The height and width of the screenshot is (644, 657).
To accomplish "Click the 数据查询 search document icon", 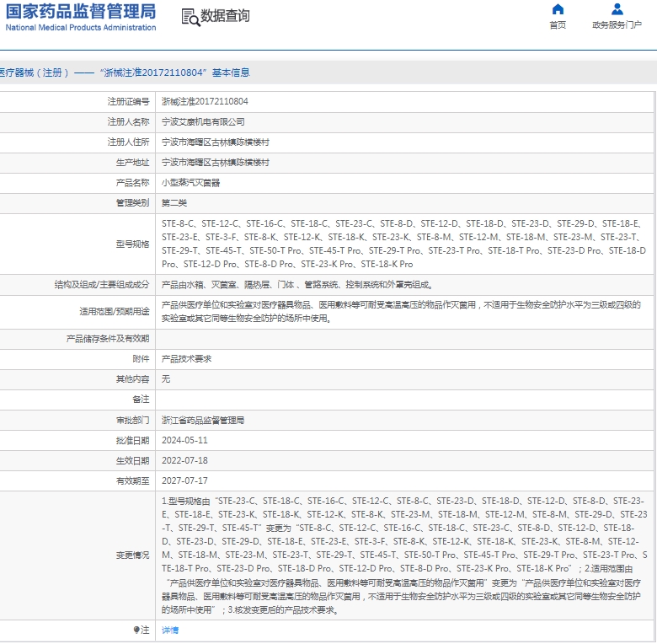I will coord(190,17).
